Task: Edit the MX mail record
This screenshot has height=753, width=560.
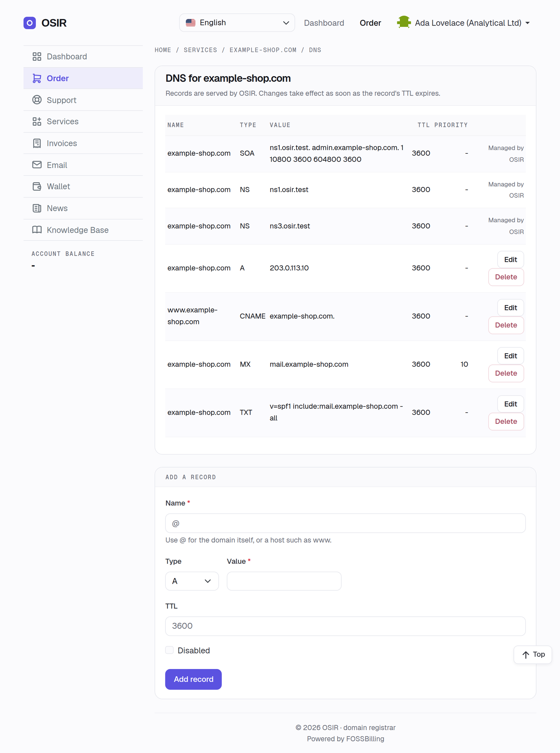Action: [x=510, y=356]
